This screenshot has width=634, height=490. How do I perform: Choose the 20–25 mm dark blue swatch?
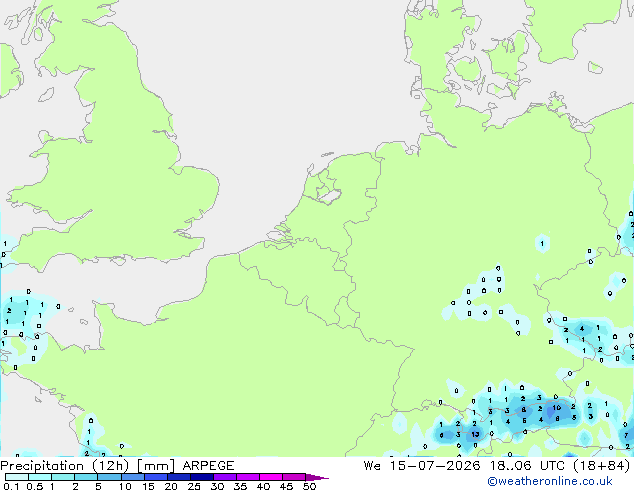[x=178, y=477]
